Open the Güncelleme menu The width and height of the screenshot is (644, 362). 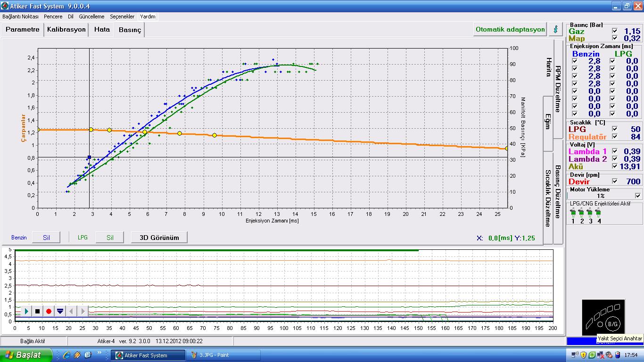click(91, 16)
